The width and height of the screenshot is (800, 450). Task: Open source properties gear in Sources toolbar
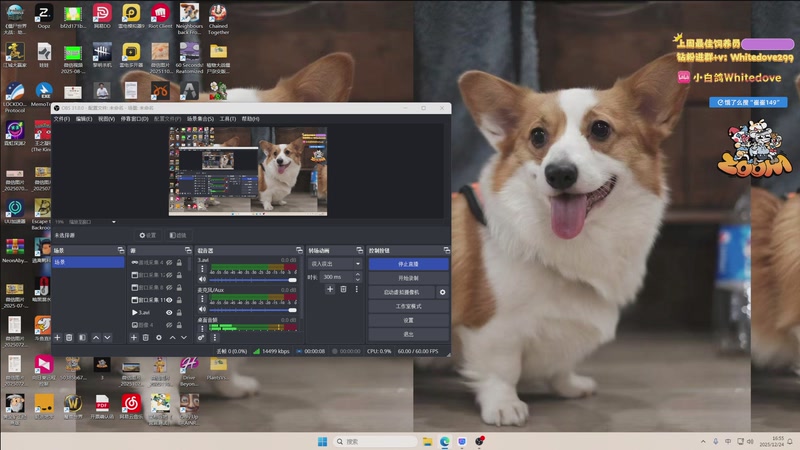(x=159, y=338)
